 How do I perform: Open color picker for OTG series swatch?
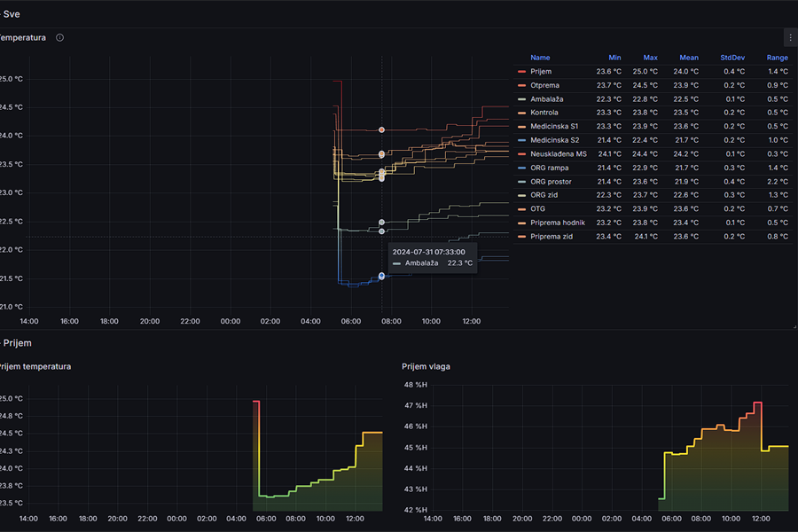[521, 209]
